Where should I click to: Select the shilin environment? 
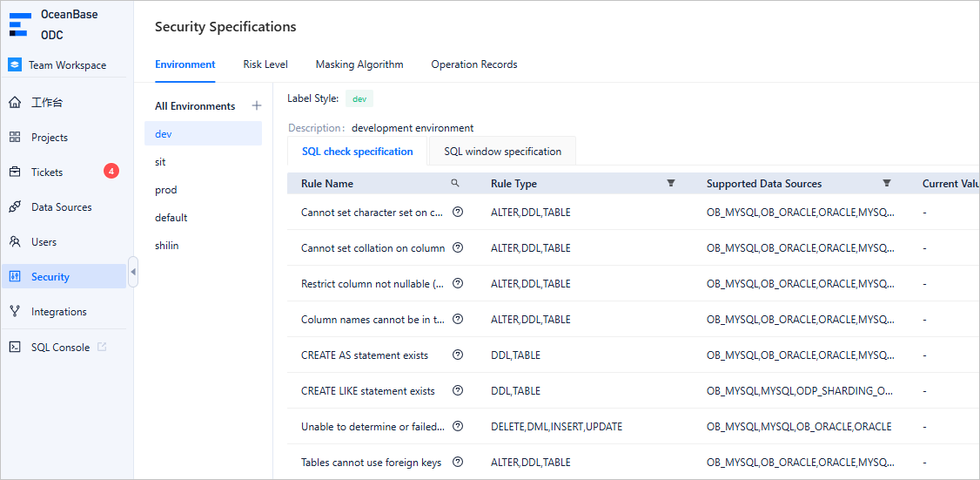pyautogui.click(x=167, y=246)
